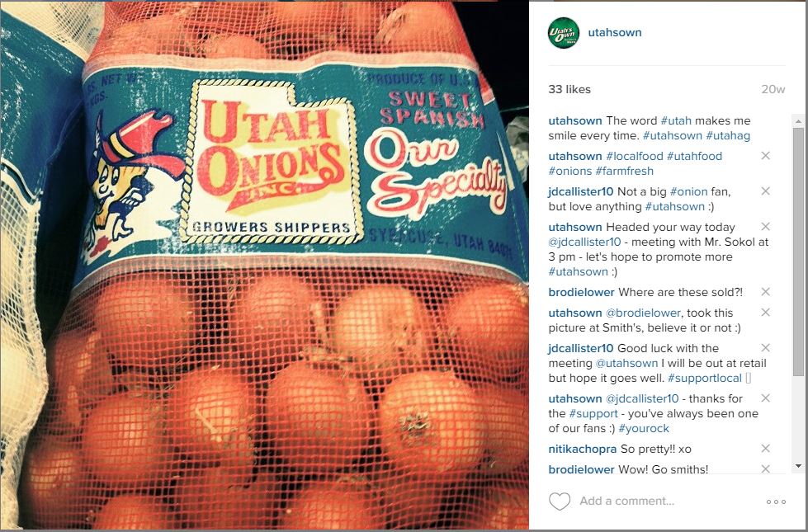This screenshot has height=532, width=808.
Task: Click the comments scrollbar thumb
Action: pos(798,252)
